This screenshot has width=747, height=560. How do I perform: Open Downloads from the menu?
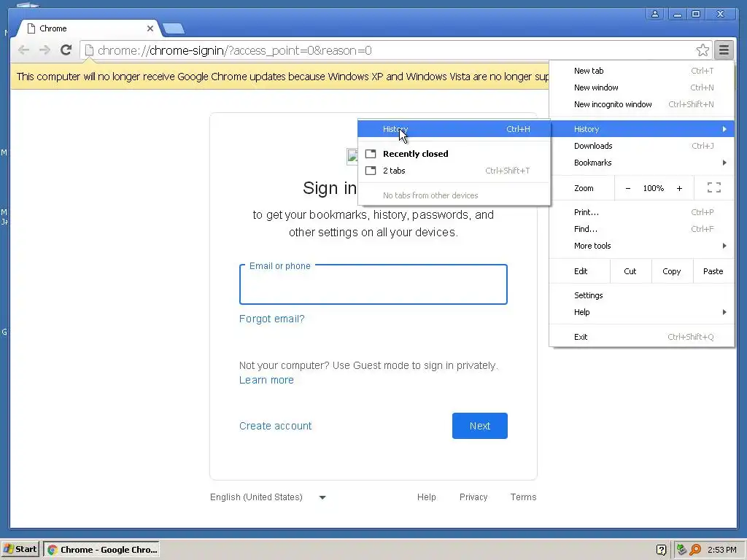click(641, 146)
